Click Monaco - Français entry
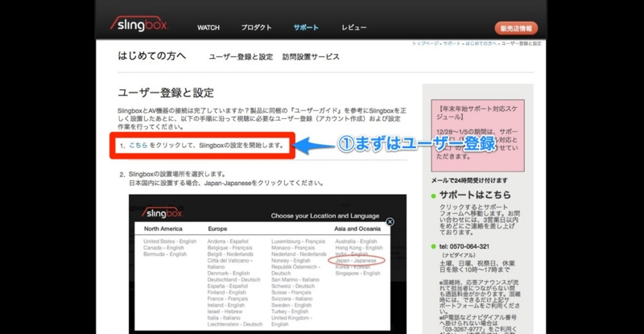Screen dimensions: 644x334 pyautogui.click(x=293, y=248)
